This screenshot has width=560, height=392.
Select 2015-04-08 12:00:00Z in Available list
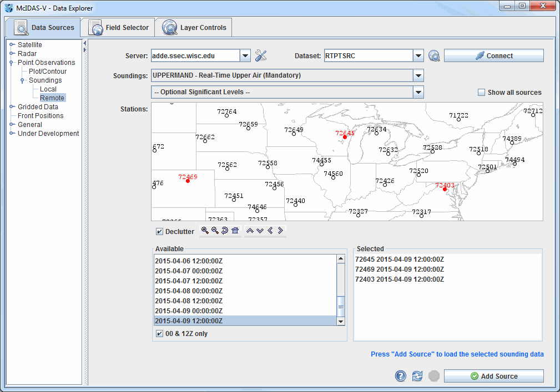point(189,301)
